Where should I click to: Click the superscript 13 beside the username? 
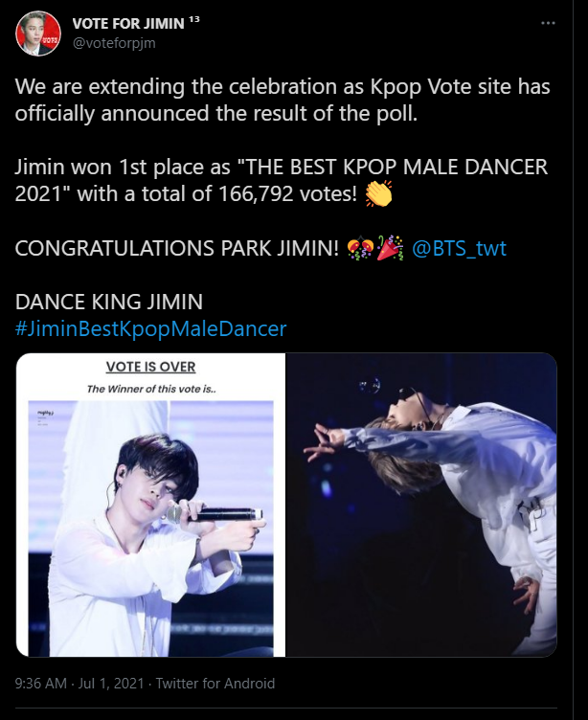point(194,20)
